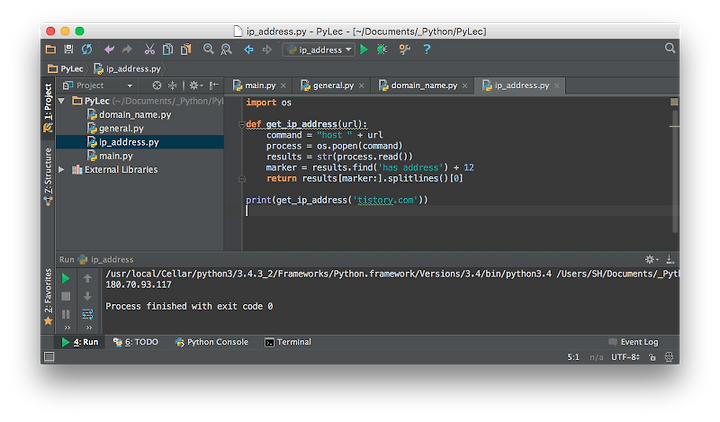Click the up arrow in Run panel
This screenshot has width=720, height=422.
click(x=87, y=278)
